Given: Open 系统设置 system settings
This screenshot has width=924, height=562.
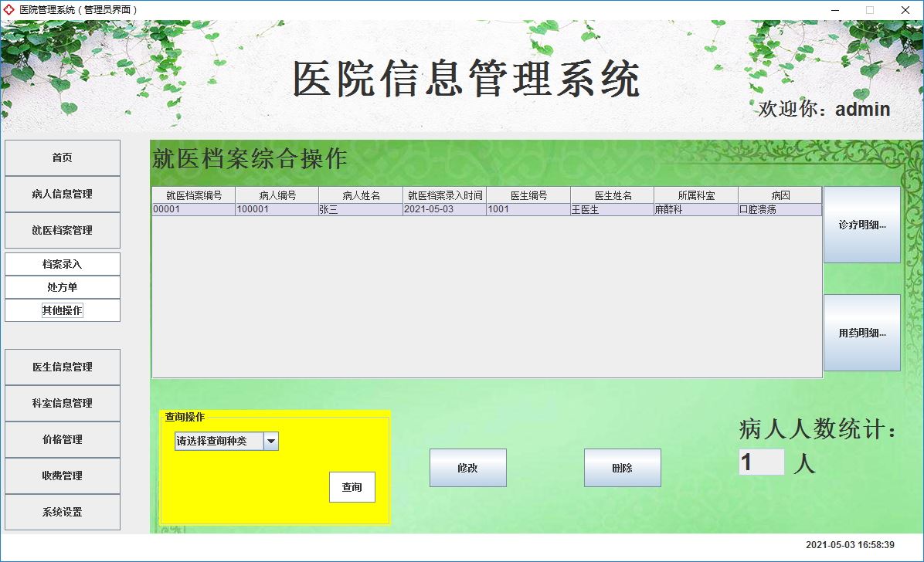Looking at the screenshot, I should pos(62,512).
